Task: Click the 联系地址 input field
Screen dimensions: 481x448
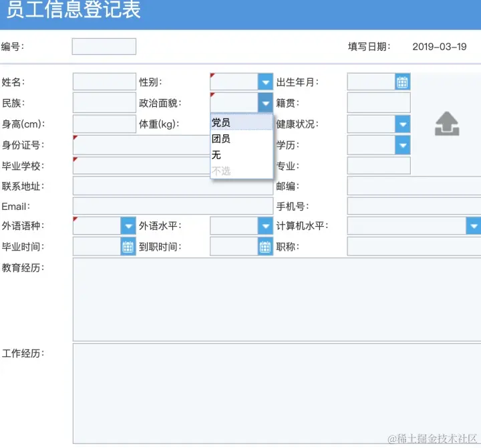Action: click(173, 186)
